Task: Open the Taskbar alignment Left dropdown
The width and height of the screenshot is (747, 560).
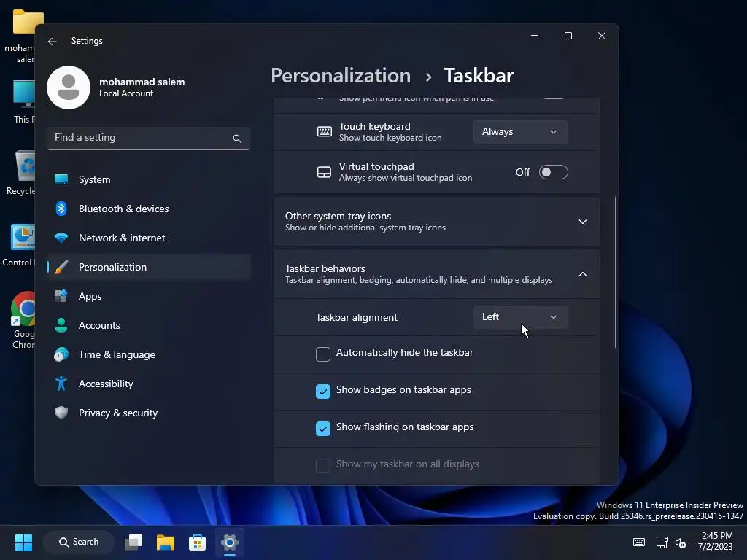Action: pyautogui.click(x=520, y=317)
